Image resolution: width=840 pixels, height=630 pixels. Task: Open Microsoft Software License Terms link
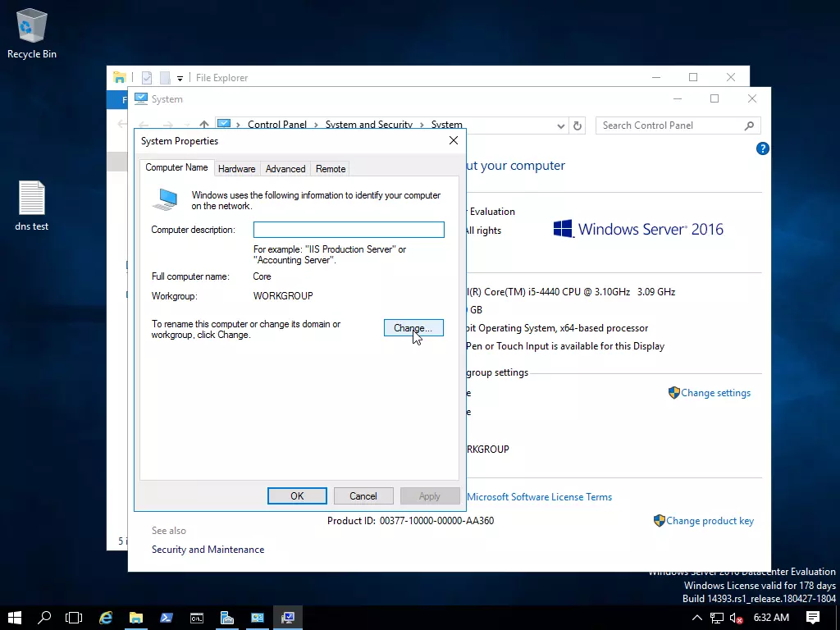pyautogui.click(x=540, y=497)
